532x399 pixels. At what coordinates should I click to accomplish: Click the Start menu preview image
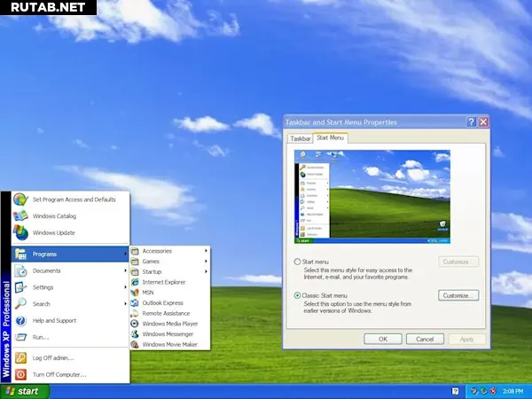pyautogui.click(x=372, y=197)
